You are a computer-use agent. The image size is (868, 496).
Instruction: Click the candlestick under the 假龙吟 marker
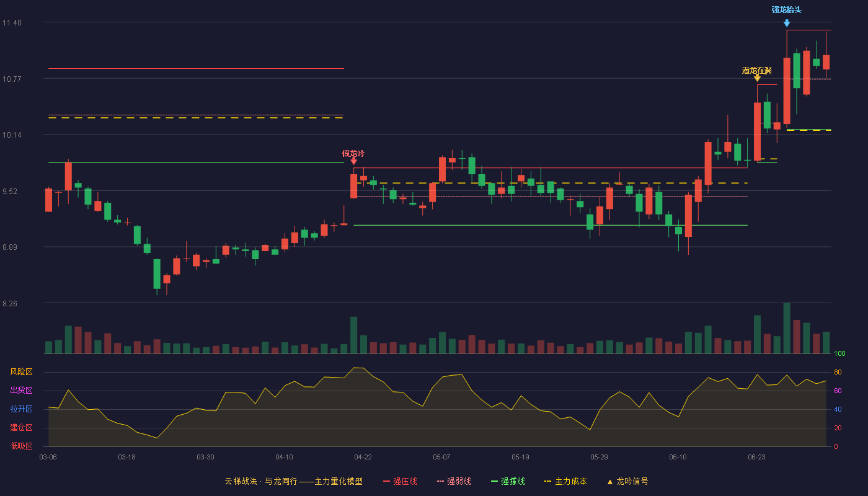(353, 186)
